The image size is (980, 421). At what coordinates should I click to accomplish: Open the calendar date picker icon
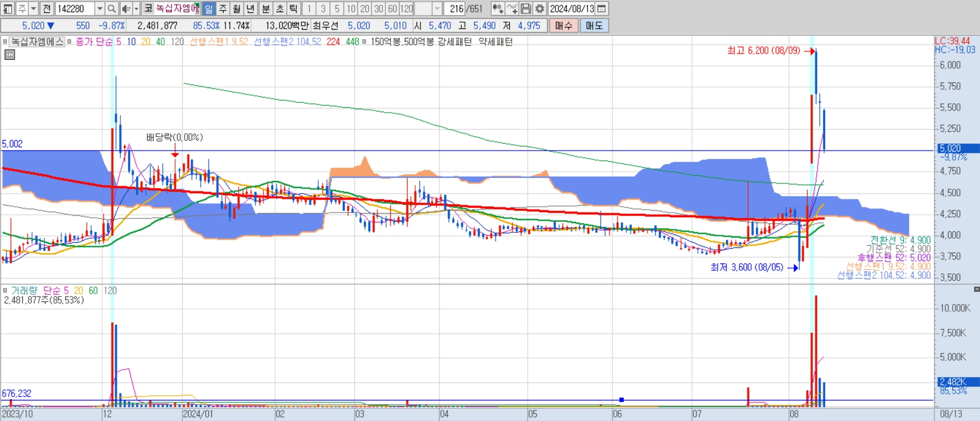point(602,9)
